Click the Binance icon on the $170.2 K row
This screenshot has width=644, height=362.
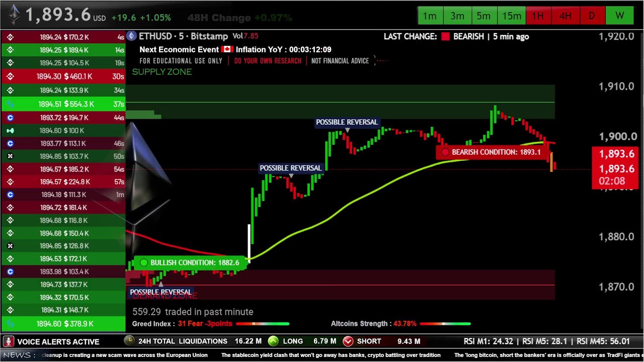click(10, 37)
